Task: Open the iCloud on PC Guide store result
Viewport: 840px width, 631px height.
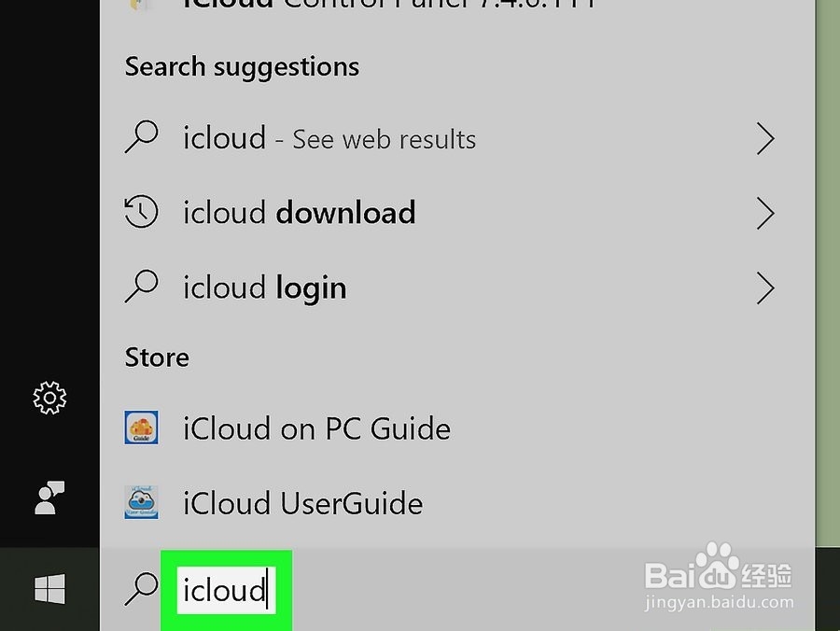Action: coord(316,428)
